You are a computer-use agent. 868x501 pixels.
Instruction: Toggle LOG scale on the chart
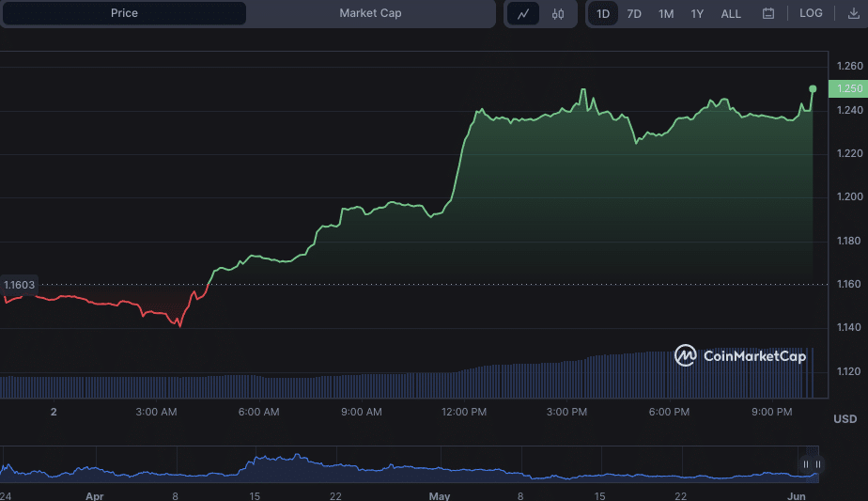(811, 13)
